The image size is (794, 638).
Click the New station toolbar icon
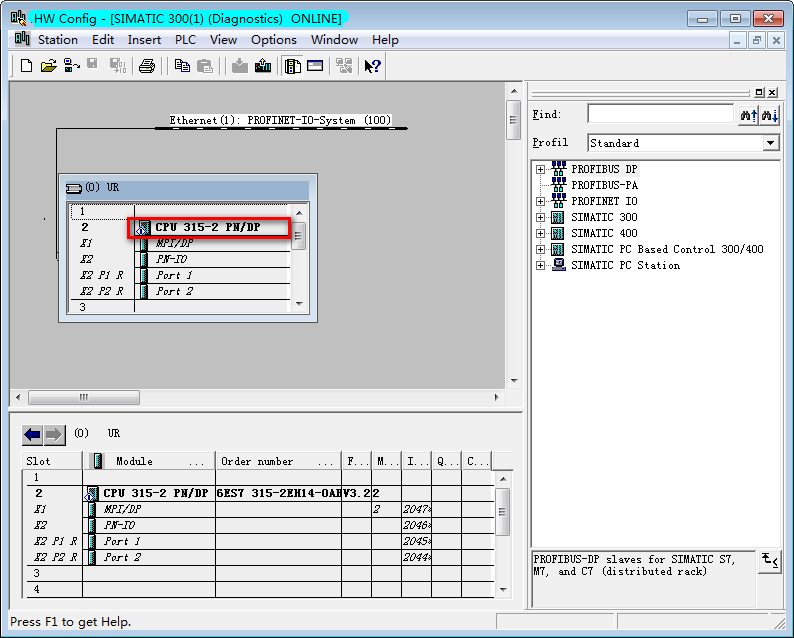pos(26,66)
